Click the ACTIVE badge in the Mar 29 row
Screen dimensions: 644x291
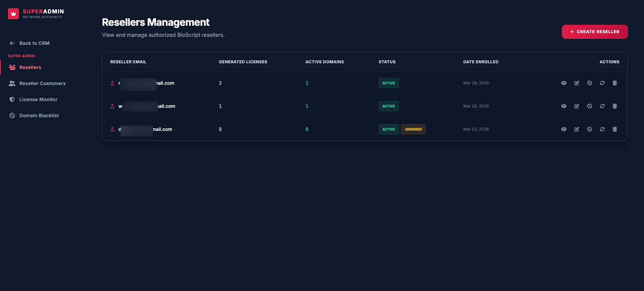(388, 83)
